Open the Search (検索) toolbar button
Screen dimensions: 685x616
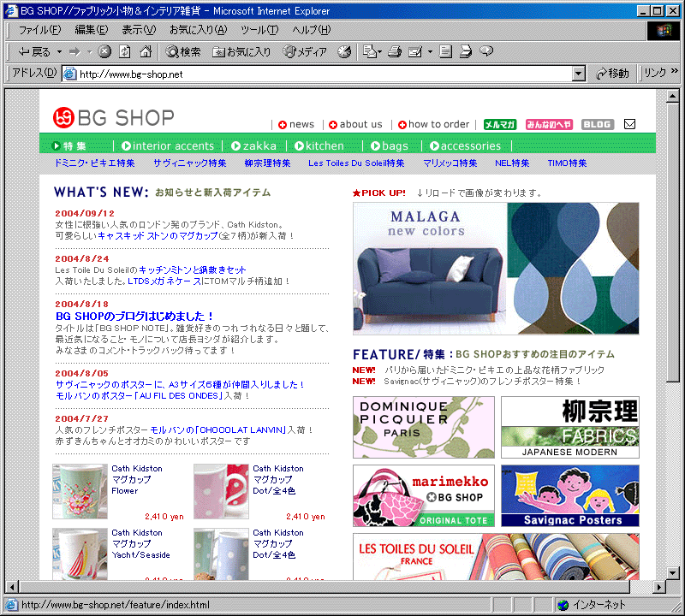pos(183,52)
